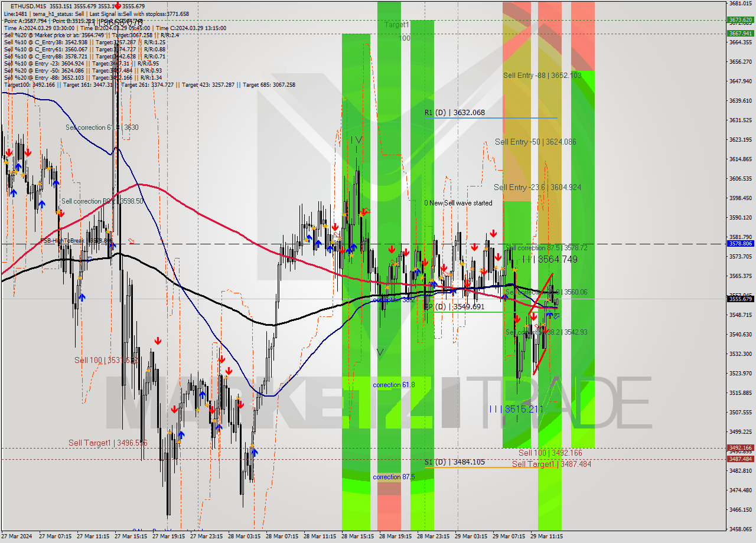The height and width of the screenshot is (543, 756).
Task: Select the 'R1 (D) | 3632.068' pivot label
Action: [455, 113]
